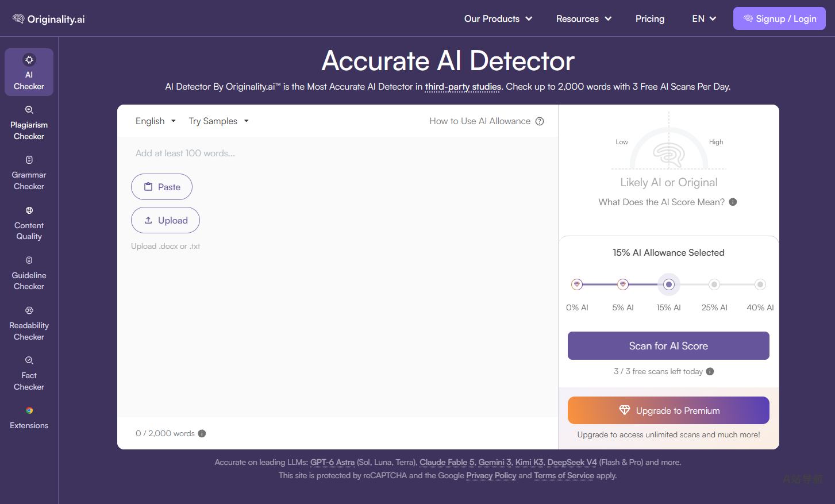The image size is (835, 504).
Task: Open the DeepSeek V4 link
Action: click(x=572, y=462)
